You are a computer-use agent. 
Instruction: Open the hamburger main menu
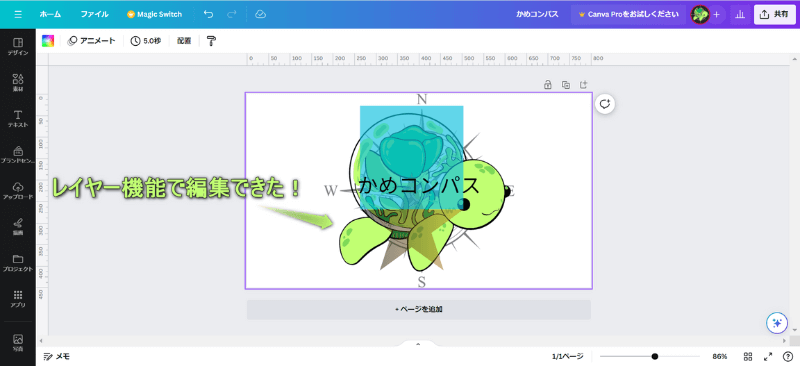click(x=18, y=14)
